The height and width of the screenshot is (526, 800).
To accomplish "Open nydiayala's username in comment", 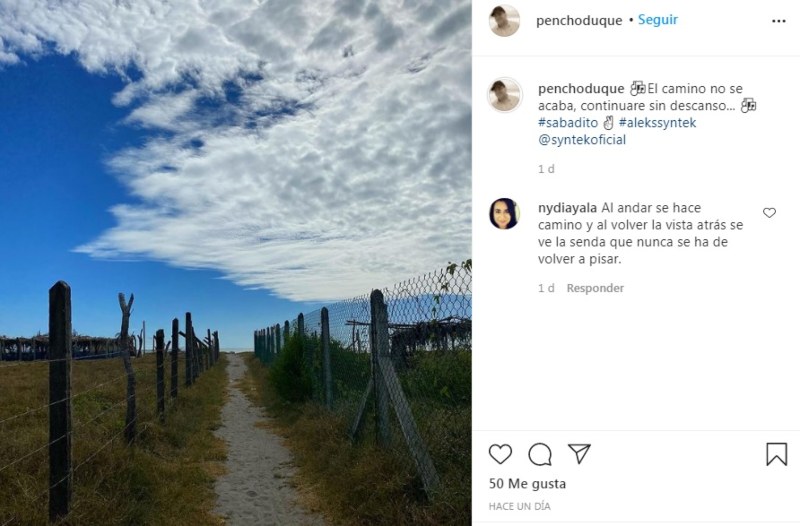I will [x=567, y=208].
